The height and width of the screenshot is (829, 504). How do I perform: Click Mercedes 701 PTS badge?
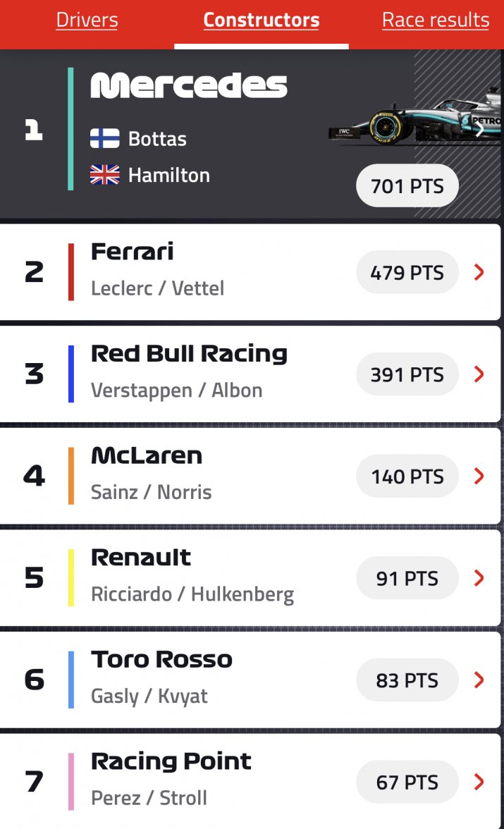tap(407, 187)
